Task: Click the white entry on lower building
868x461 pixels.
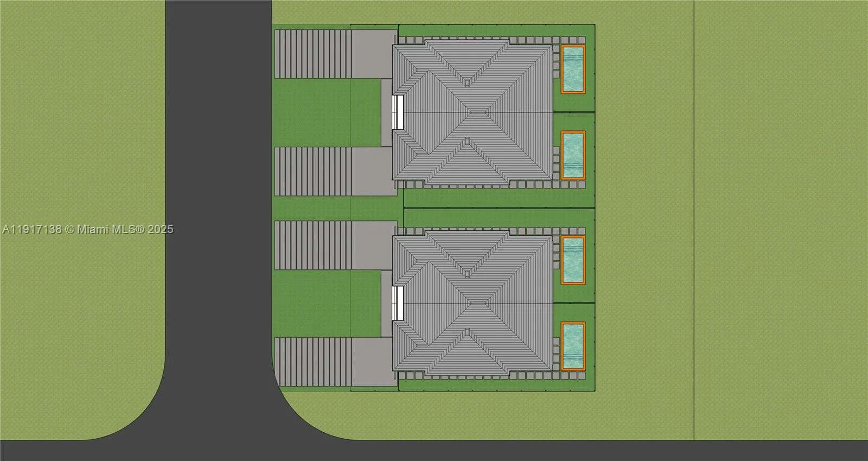Action: tap(398, 303)
